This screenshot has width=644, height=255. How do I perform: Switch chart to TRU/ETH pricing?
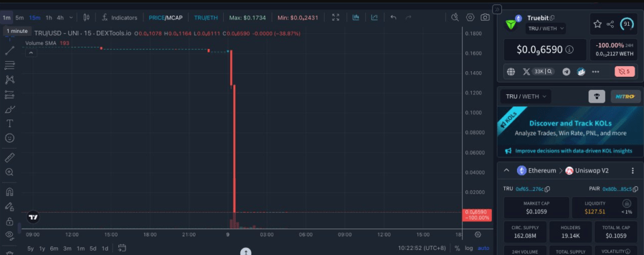tap(206, 18)
